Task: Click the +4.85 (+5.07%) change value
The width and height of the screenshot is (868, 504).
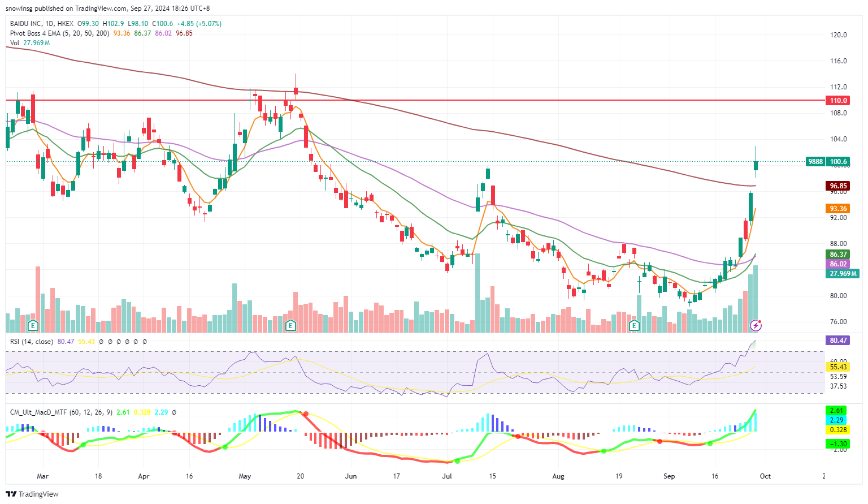Action: tap(199, 24)
